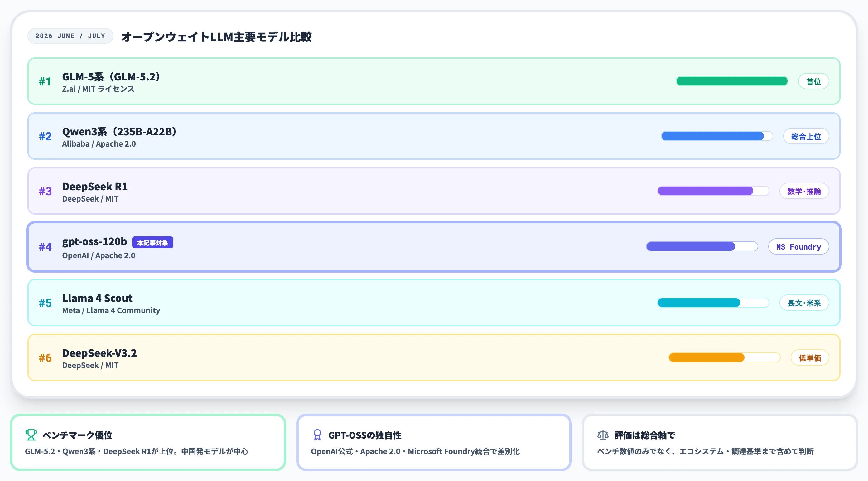
Task: Click the 2026 JUNE / JULY date badge
Action: coord(70,36)
